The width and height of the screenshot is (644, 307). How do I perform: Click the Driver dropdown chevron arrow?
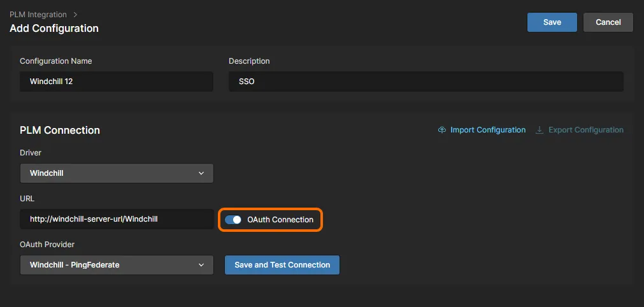click(x=201, y=173)
